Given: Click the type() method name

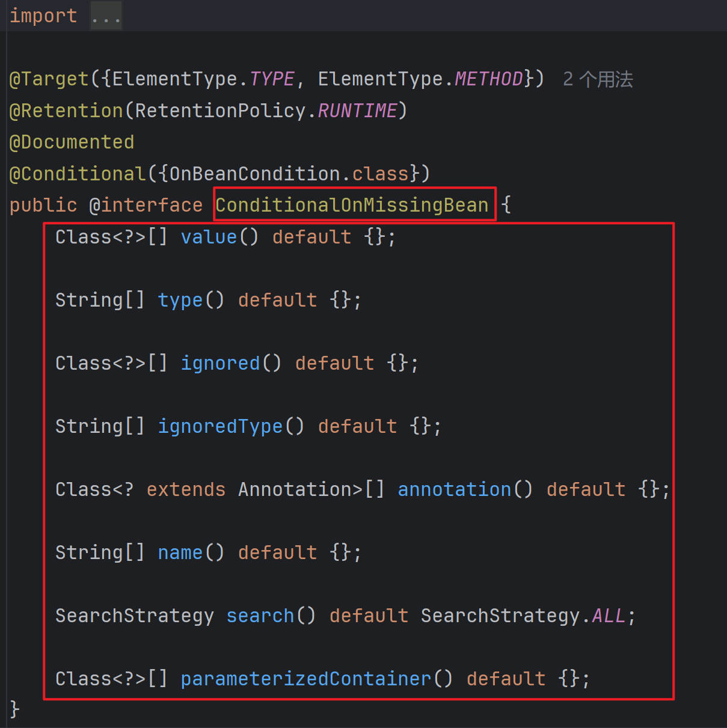Looking at the screenshot, I should 180,300.
